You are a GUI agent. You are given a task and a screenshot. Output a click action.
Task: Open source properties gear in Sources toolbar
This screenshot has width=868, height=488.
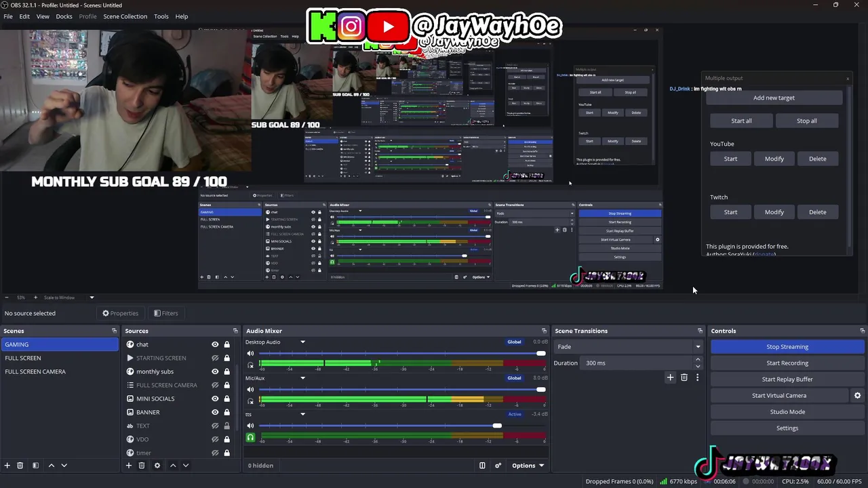click(157, 466)
